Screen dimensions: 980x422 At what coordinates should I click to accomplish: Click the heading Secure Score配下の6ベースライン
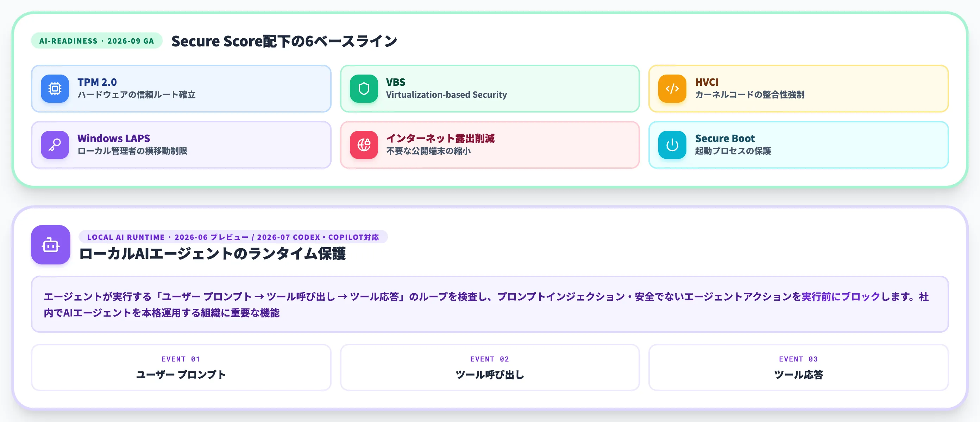coord(284,41)
